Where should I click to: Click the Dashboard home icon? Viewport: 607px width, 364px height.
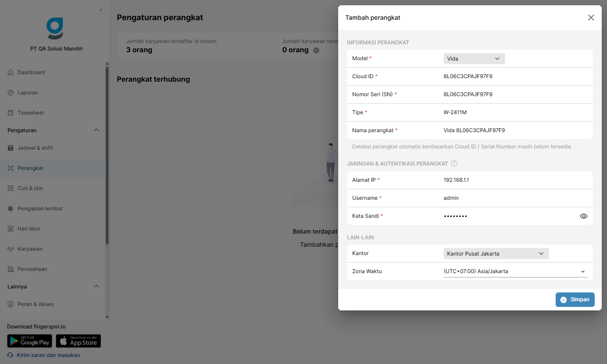[11, 72]
